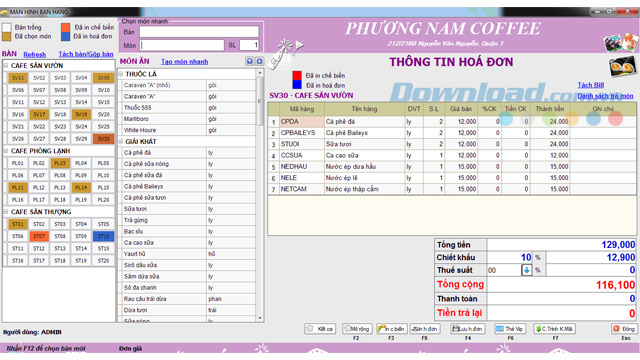Select invoice row NETCAM

(x=452, y=189)
